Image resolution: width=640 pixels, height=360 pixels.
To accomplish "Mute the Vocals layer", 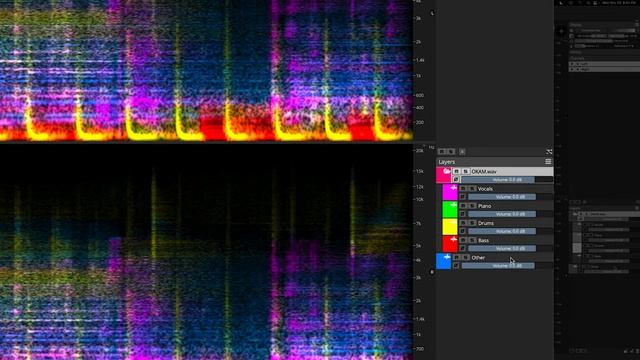I will [x=463, y=189].
